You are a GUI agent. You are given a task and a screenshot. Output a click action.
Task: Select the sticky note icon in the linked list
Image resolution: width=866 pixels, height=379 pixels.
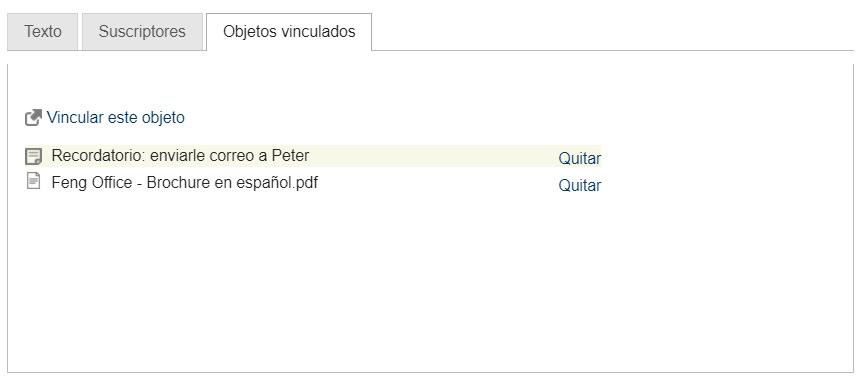click(34, 156)
